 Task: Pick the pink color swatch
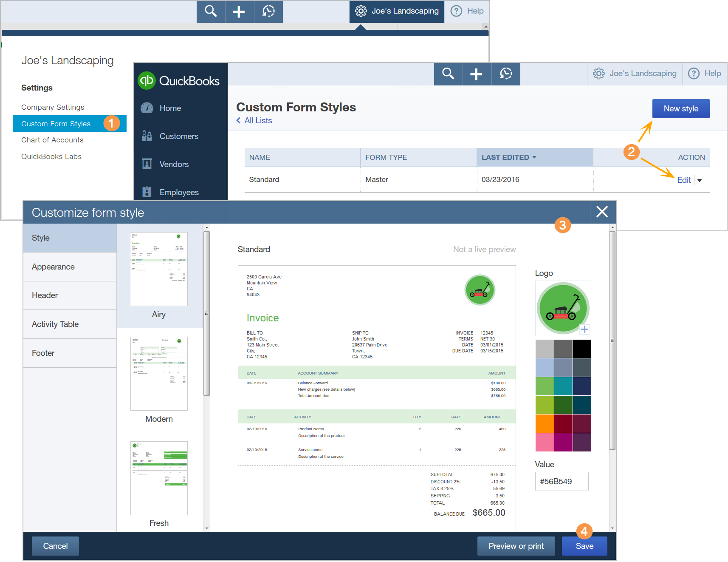[545, 442]
